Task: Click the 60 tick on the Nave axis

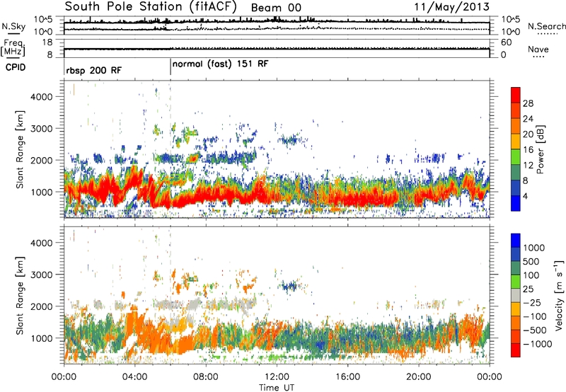Action: point(506,42)
